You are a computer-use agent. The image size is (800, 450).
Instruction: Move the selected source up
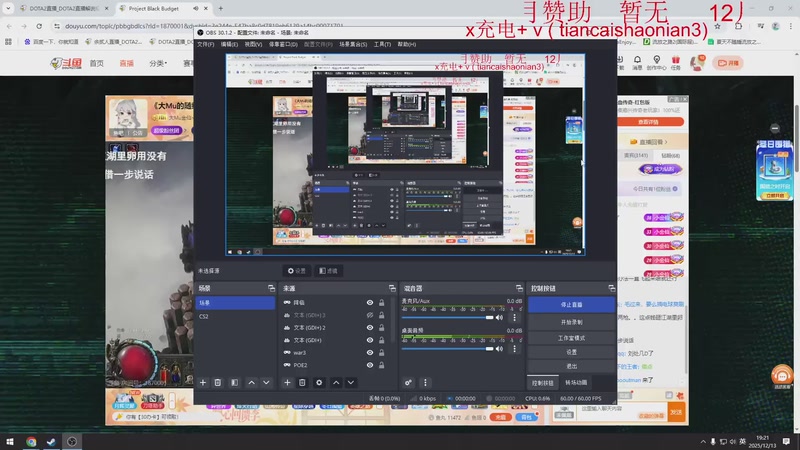[x=336, y=383]
